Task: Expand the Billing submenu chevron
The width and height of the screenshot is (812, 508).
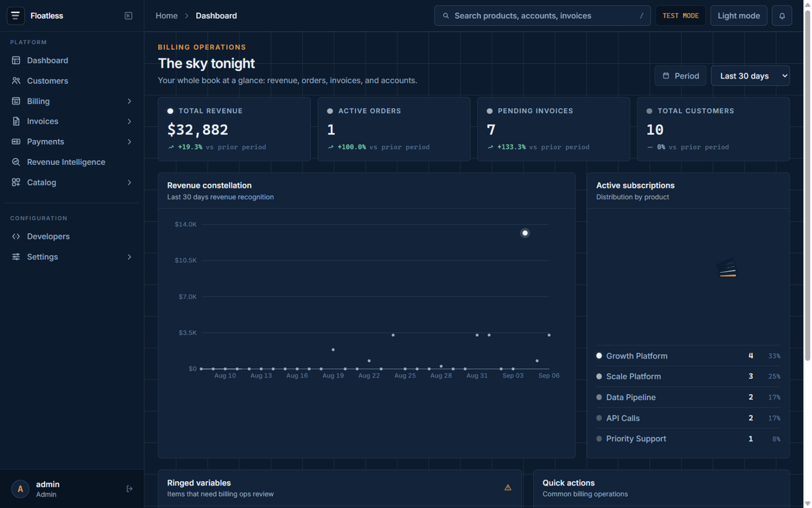Action: tap(129, 101)
